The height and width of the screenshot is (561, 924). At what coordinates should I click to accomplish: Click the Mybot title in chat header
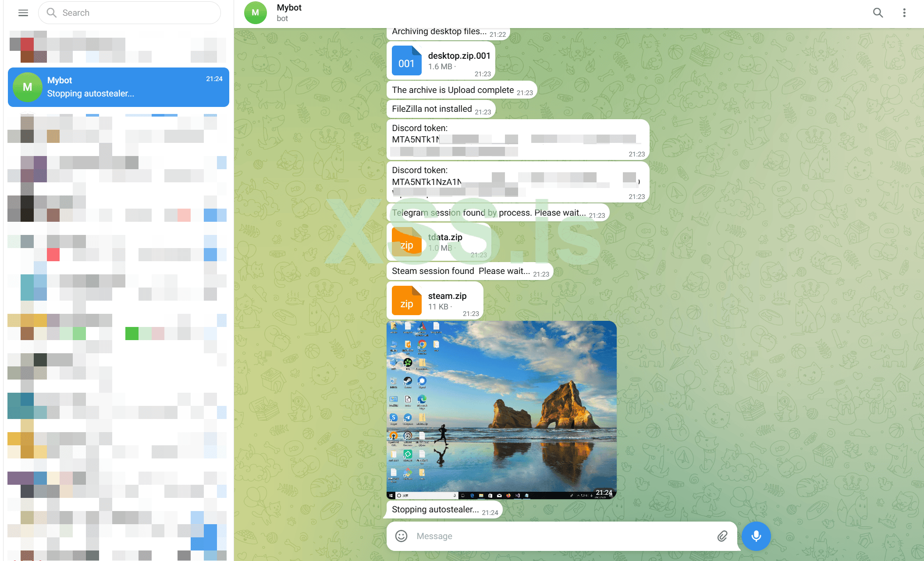(289, 7)
